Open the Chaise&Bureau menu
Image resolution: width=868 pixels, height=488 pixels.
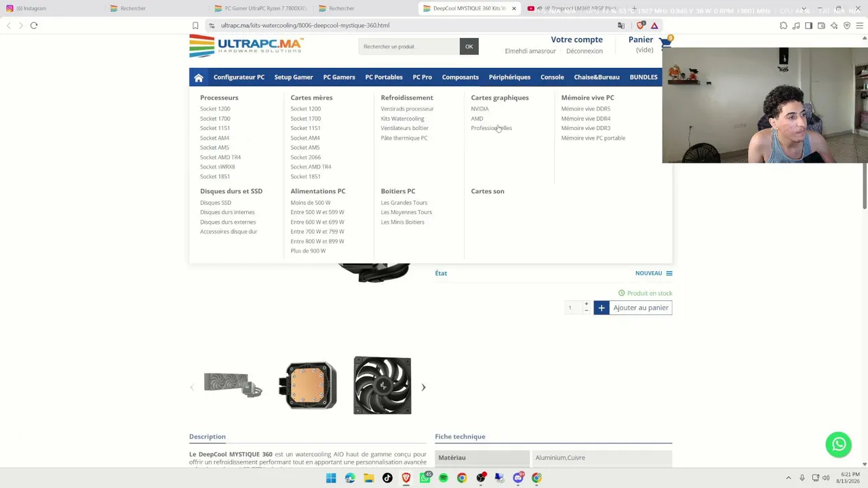click(597, 77)
